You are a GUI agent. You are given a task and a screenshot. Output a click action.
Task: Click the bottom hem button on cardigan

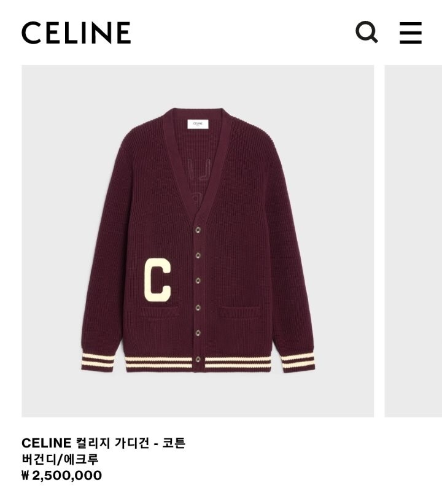tap(198, 359)
